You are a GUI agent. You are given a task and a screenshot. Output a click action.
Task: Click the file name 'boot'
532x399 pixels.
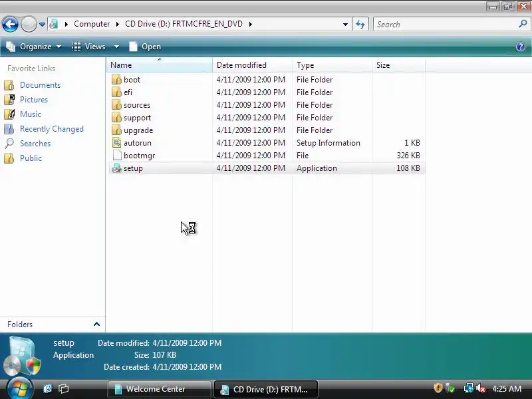coord(132,80)
